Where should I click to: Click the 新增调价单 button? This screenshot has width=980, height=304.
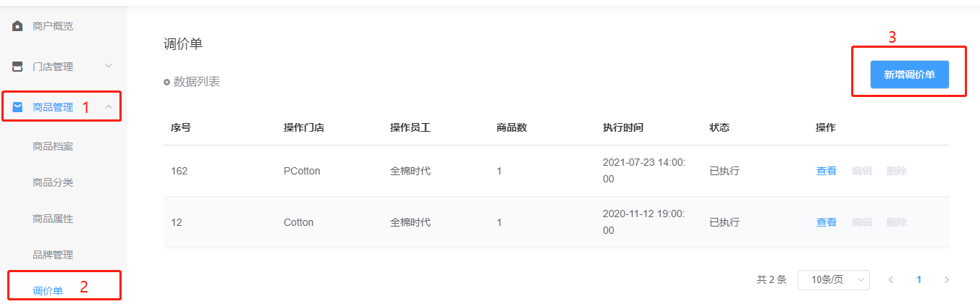(x=909, y=75)
